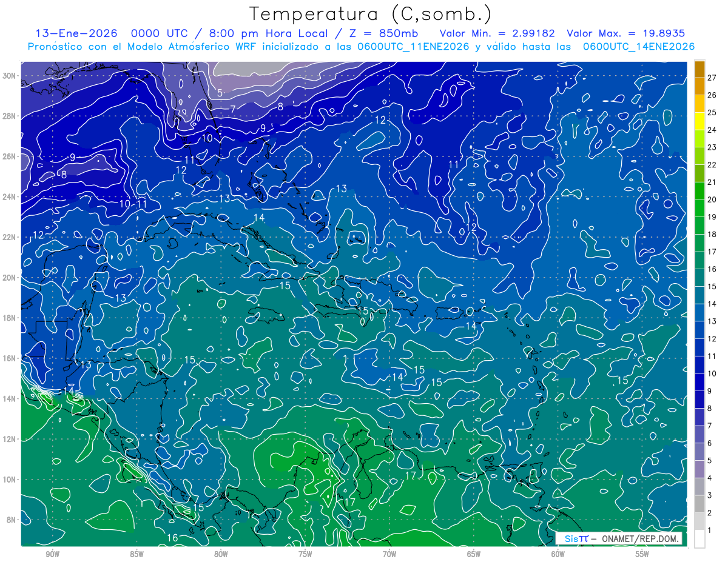Click the "70W" longitude axis label
728x562 pixels.
pyautogui.click(x=389, y=554)
